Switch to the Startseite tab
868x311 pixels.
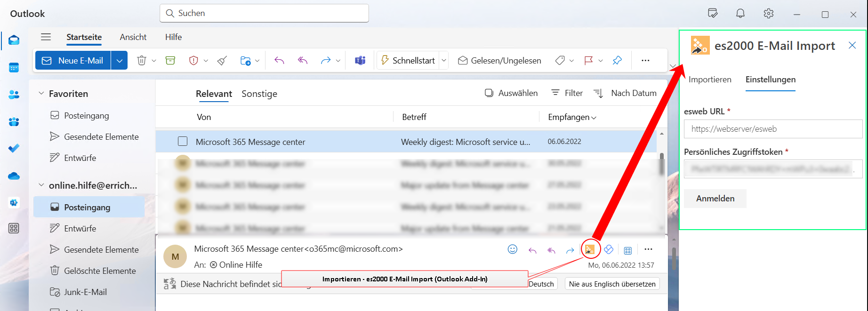84,37
